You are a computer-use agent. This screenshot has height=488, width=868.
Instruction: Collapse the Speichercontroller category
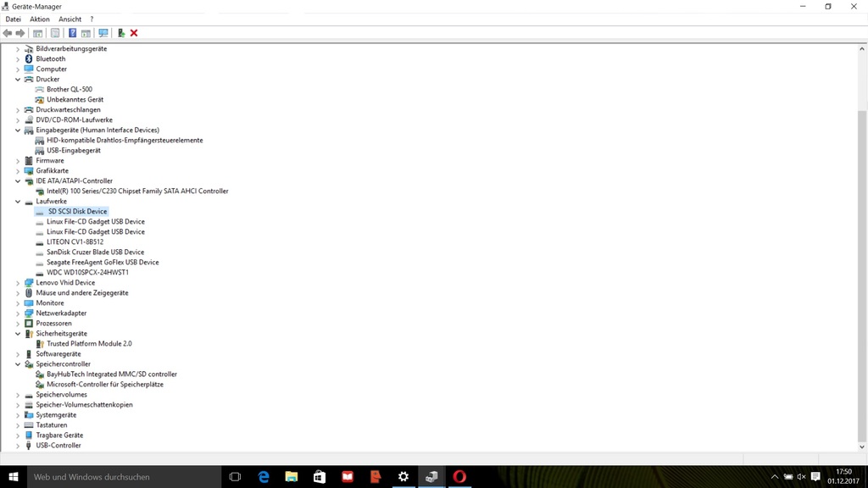point(18,364)
